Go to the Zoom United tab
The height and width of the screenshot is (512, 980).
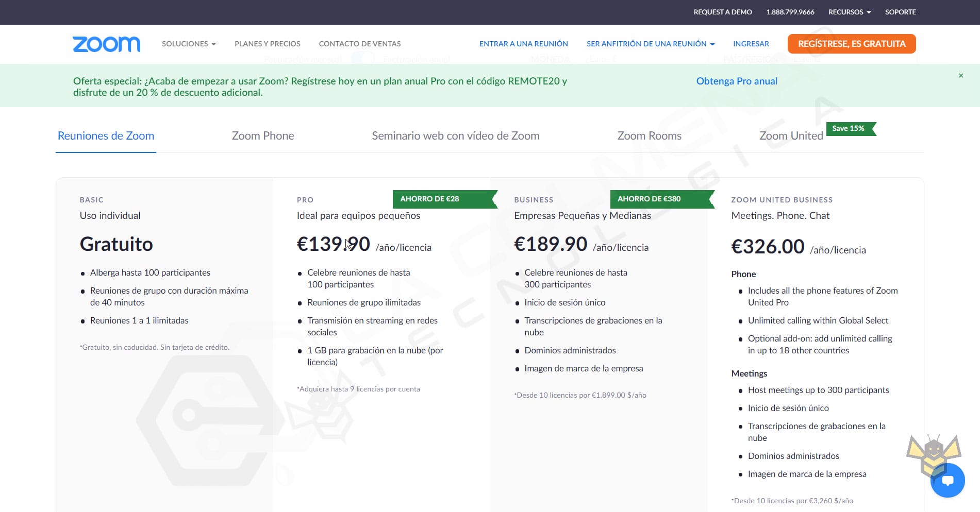click(x=791, y=136)
